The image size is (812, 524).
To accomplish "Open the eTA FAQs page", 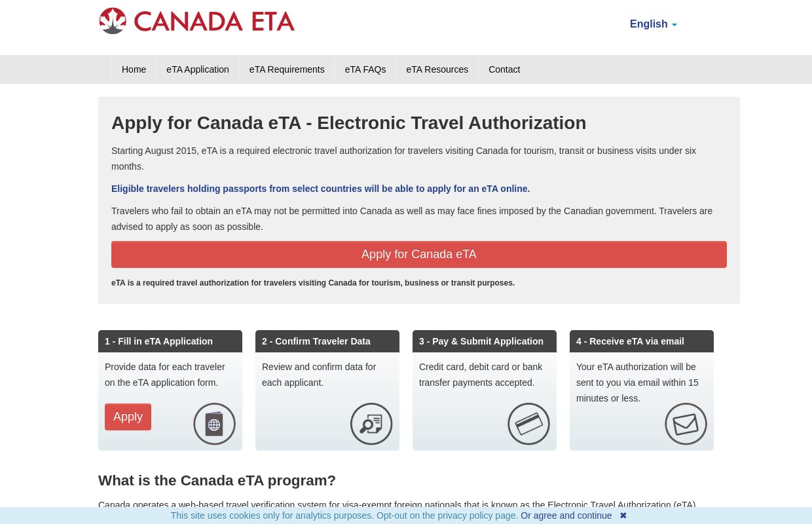I will click(x=365, y=69).
